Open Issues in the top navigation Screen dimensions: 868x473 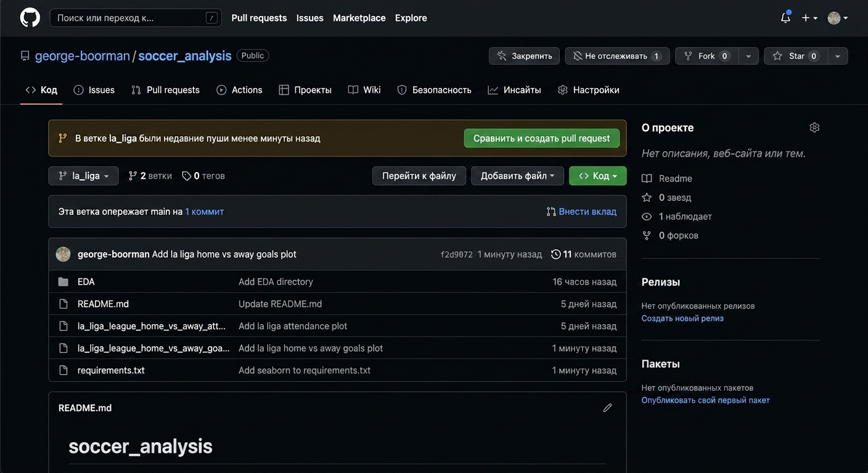pos(309,18)
